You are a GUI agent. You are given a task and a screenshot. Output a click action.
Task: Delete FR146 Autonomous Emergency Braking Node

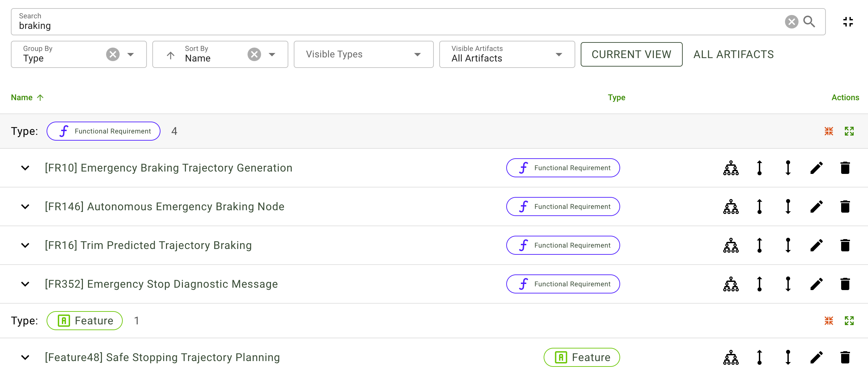(845, 207)
